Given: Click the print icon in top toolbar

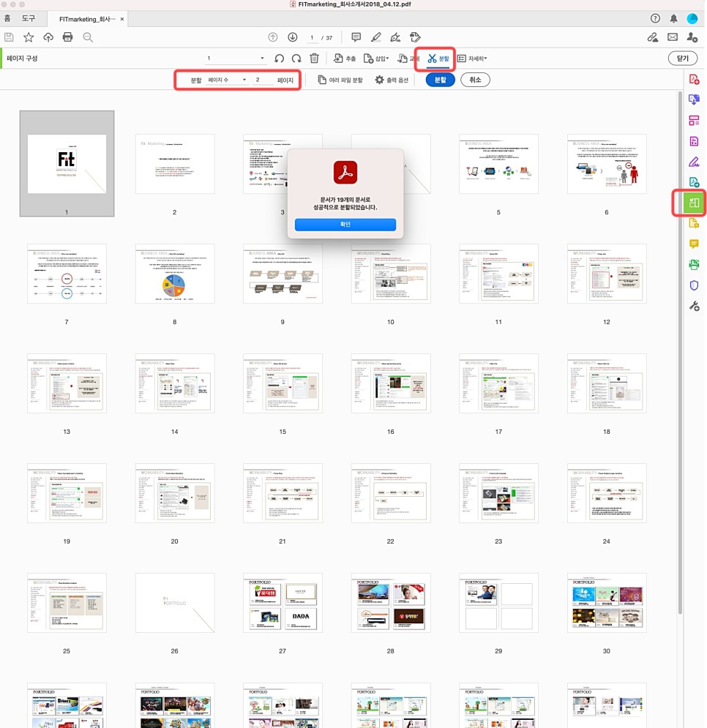Looking at the screenshot, I should click(x=67, y=37).
